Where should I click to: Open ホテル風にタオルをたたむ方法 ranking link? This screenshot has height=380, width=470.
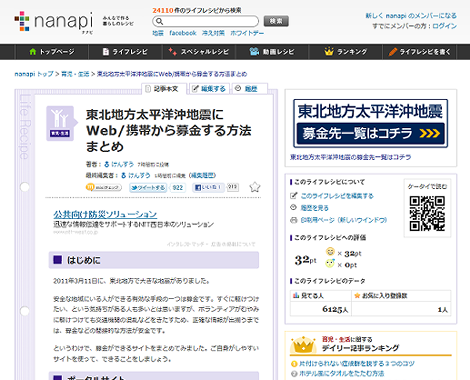(x=341, y=374)
